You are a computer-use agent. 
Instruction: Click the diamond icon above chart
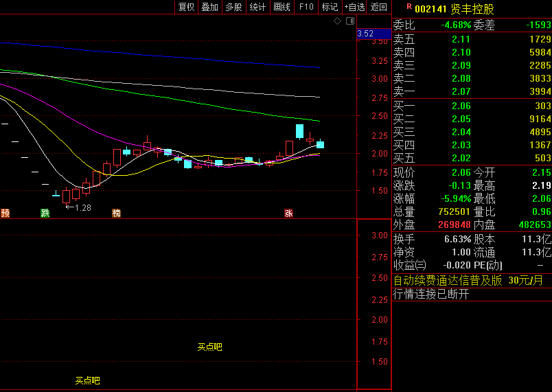337,21
